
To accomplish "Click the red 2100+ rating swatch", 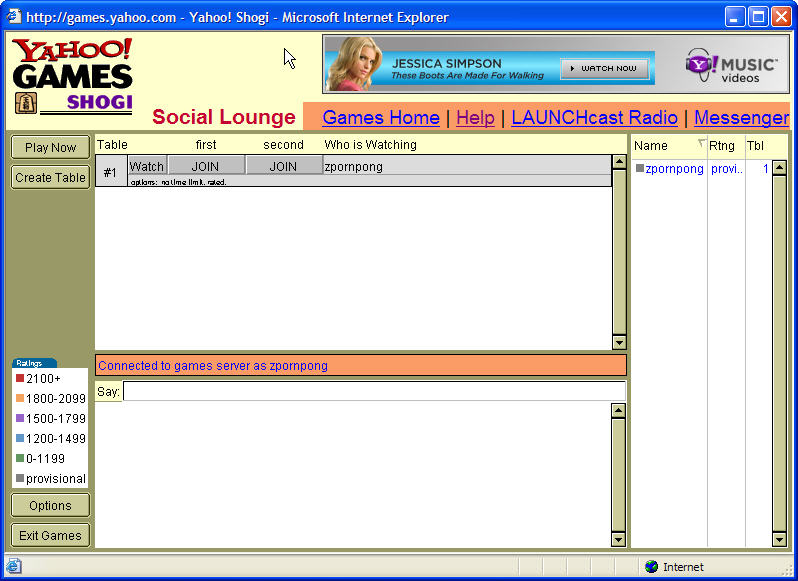I will coord(20,378).
